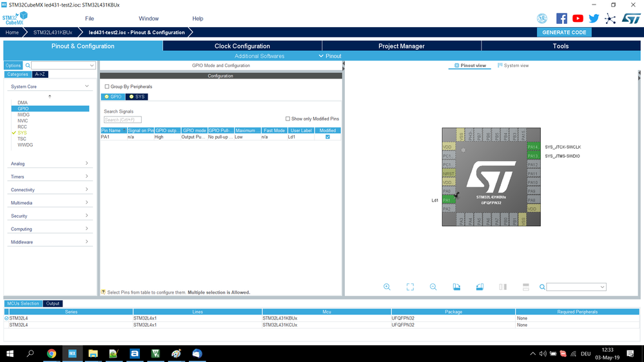Toggle Group By Peripherals checkbox
644x362 pixels.
coord(107,86)
